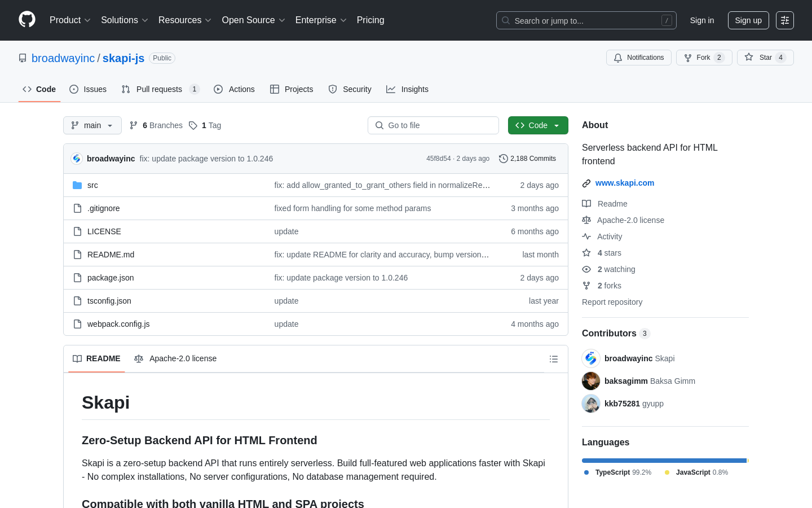812x508 pixels.
Task: Select the README tab in file viewer
Action: [x=96, y=359]
